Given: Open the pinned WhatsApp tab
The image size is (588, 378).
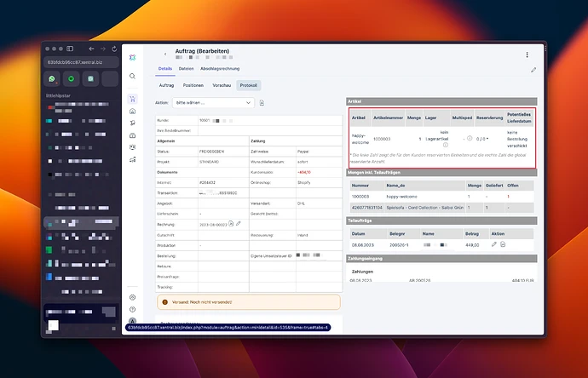Looking at the screenshot, I should pos(52,78).
